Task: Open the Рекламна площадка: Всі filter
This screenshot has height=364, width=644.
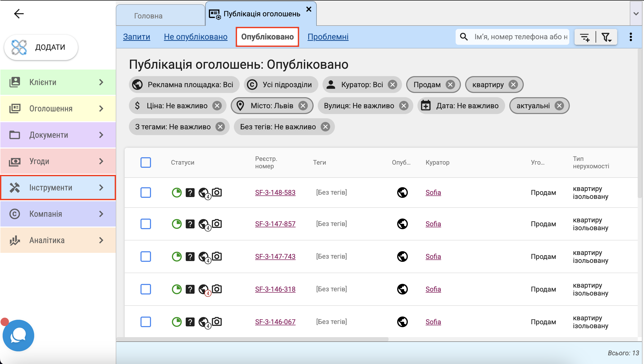Action: (x=184, y=85)
